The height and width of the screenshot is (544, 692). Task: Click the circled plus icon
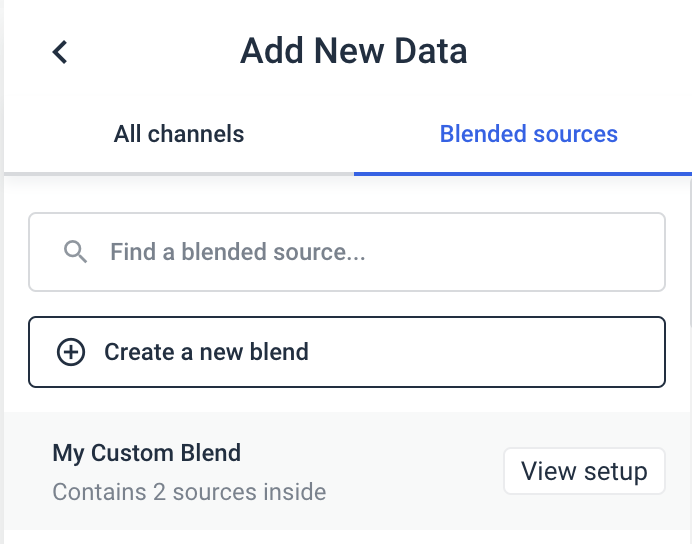[71, 352]
